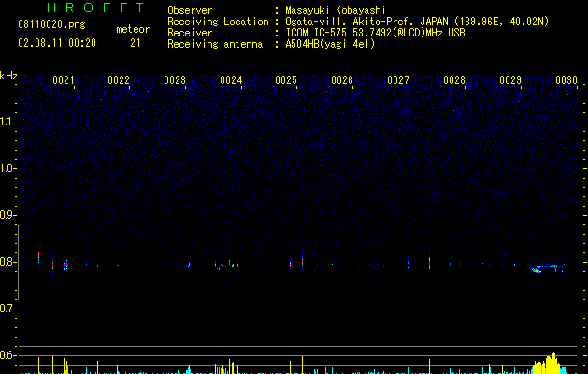Click the ICOM IC-575 receiver description
The image size is (588, 374).
375,33
